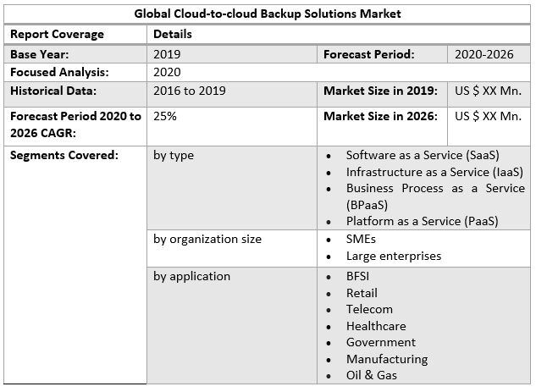Select the 'Segments Covered:' label cell
536x392 pixels.
tap(64, 155)
